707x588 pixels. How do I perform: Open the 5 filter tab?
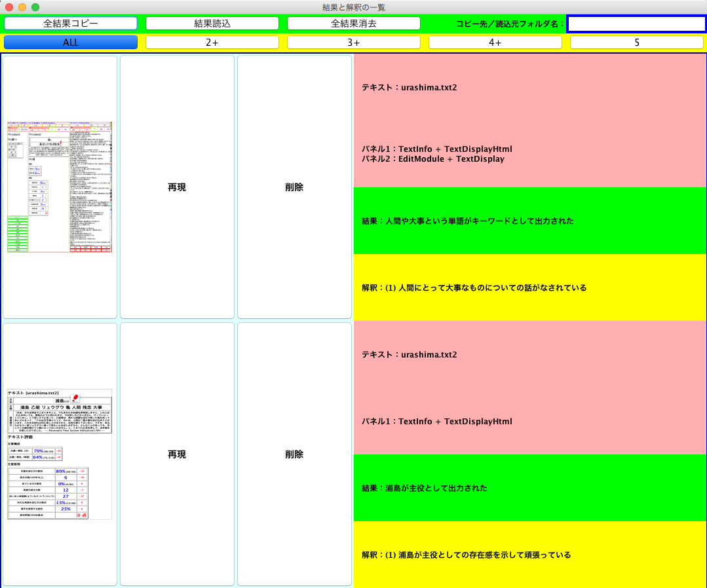coord(636,42)
